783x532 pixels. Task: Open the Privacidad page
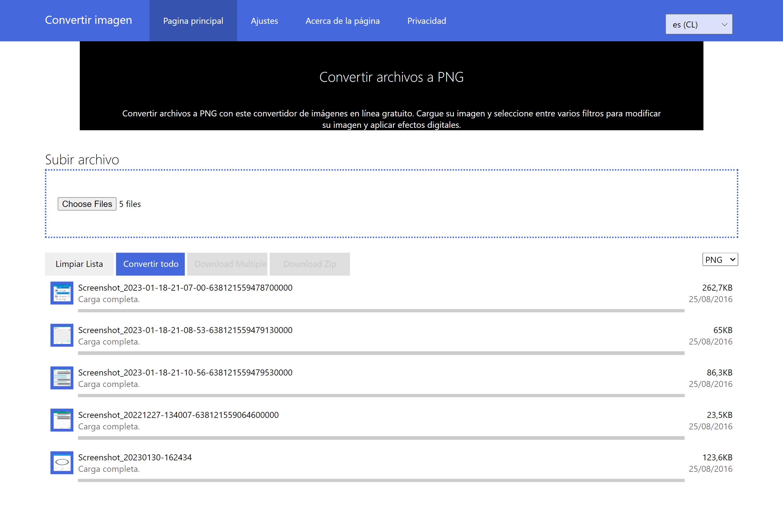pos(426,21)
